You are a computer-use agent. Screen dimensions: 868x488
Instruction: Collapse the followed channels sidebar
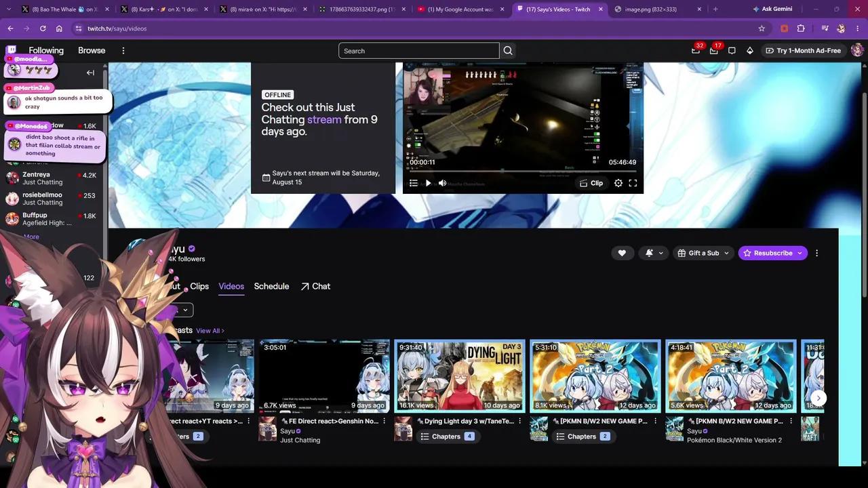click(90, 73)
